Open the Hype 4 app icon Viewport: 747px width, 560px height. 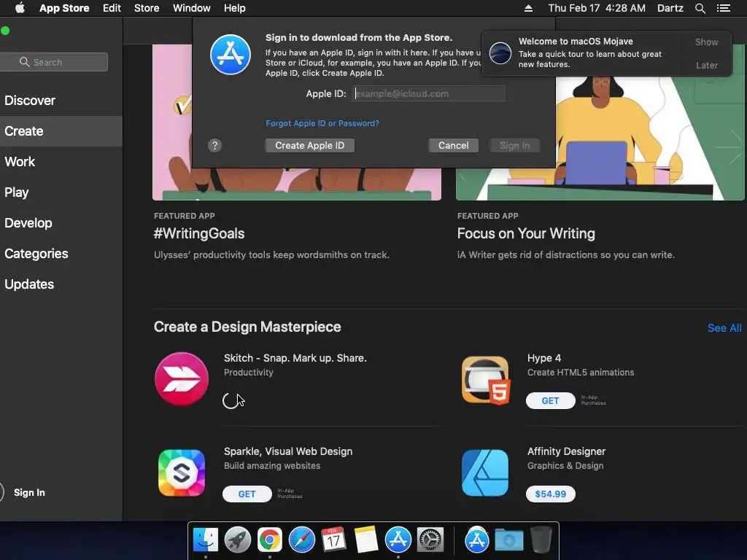pyautogui.click(x=485, y=379)
